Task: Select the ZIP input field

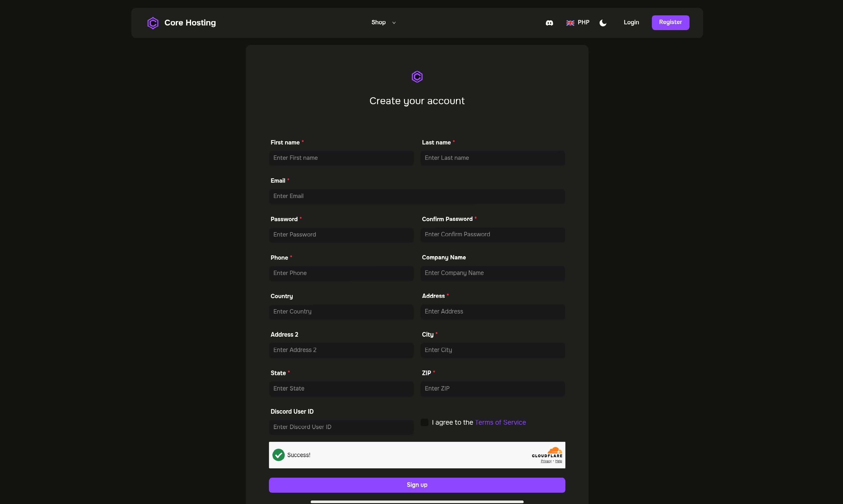Action: (x=492, y=388)
